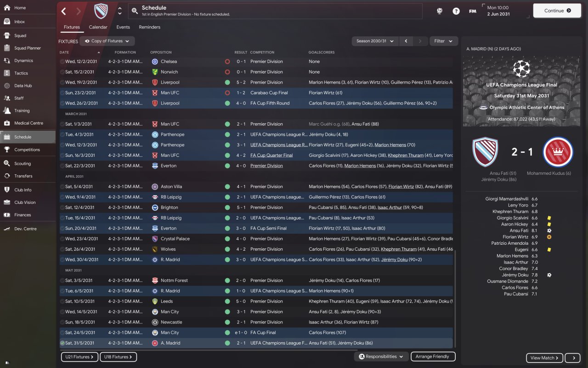Click the Continue button
The height and width of the screenshot is (368, 588).
(x=557, y=11)
